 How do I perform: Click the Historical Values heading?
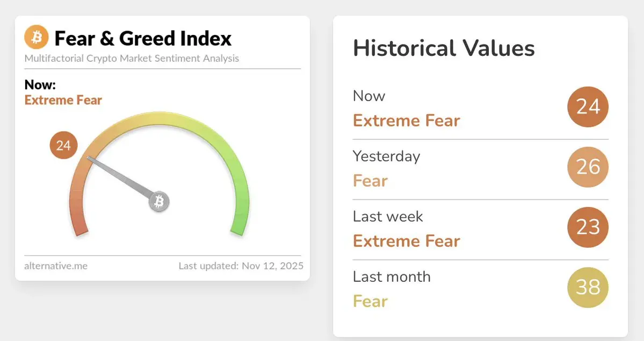pos(444,48)
